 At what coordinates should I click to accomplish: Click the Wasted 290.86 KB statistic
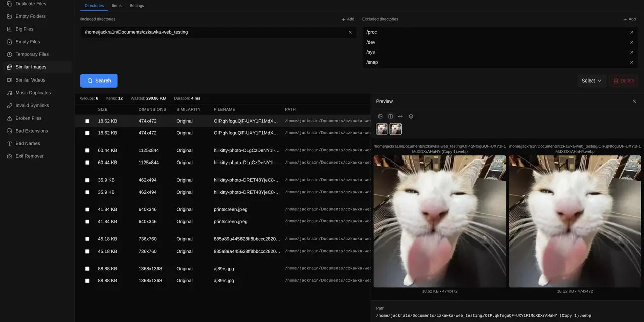pyautogui.click(x=148, y=98)
